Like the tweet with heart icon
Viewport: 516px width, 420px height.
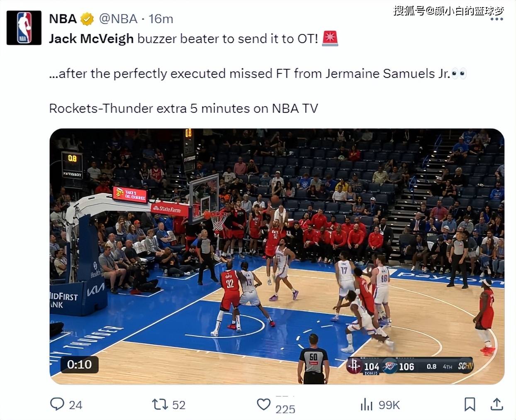(x=264, y=404)
